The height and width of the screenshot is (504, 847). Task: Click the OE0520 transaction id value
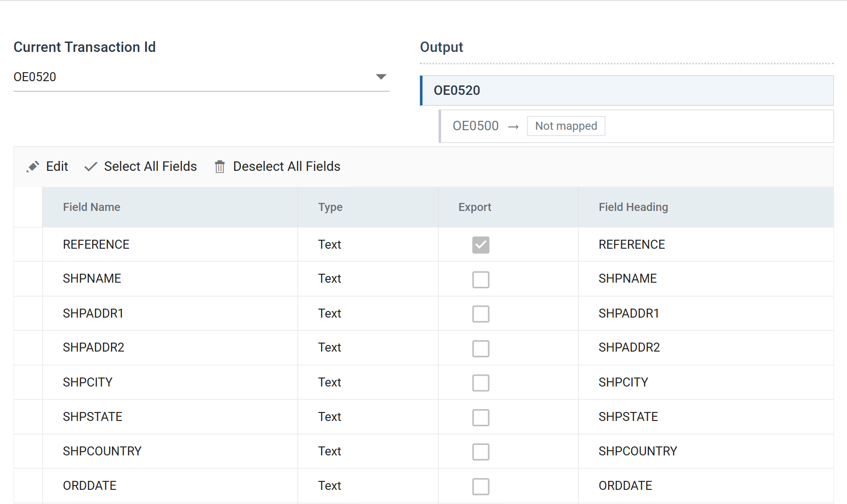[x=35, y=77]
